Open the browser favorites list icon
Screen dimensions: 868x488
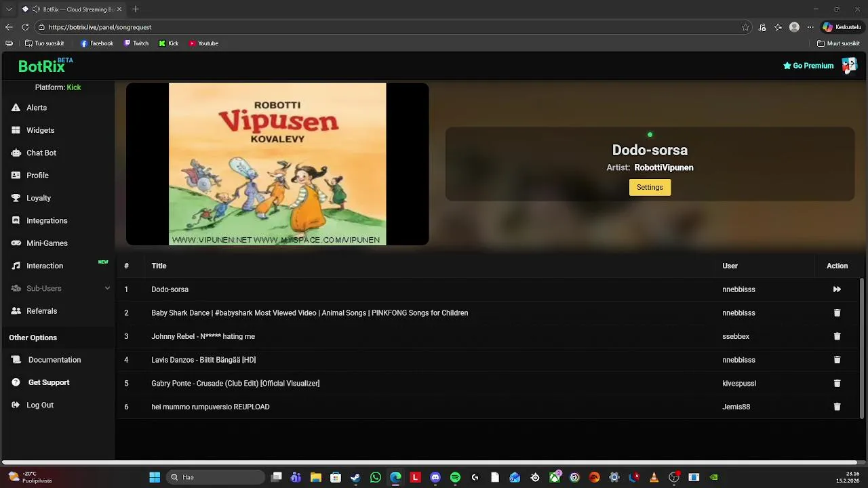(778, 27)
